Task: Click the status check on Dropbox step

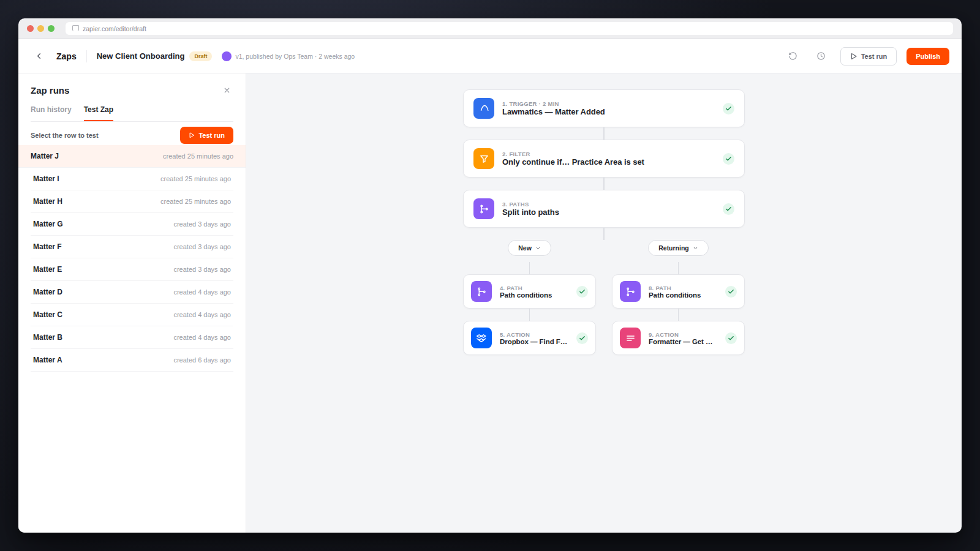Action: tap(582, 338)
